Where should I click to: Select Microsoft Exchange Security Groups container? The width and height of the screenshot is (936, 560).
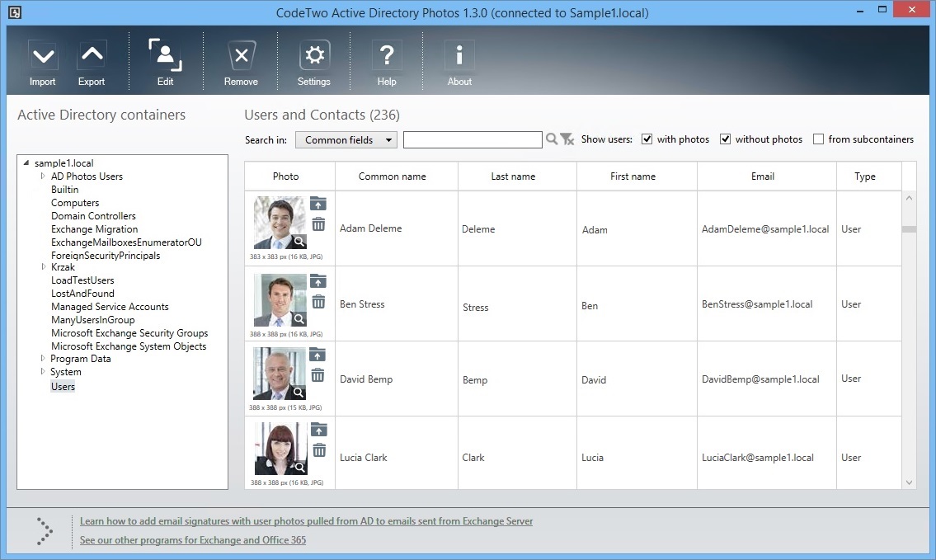(x=129, y=333)
